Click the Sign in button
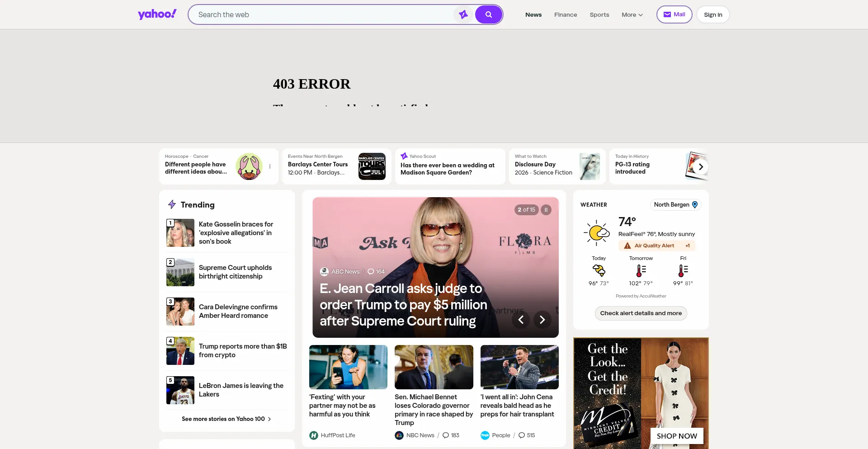Viewport: 868px width, 449px height. pyautogui.click(x=713, y=14)
